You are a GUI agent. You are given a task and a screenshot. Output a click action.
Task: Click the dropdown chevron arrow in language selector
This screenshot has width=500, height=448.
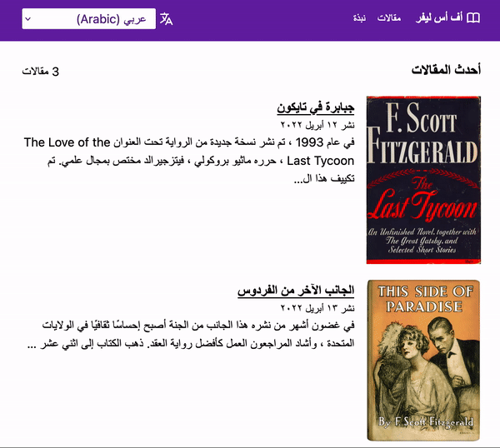click(x=28, y=19)
